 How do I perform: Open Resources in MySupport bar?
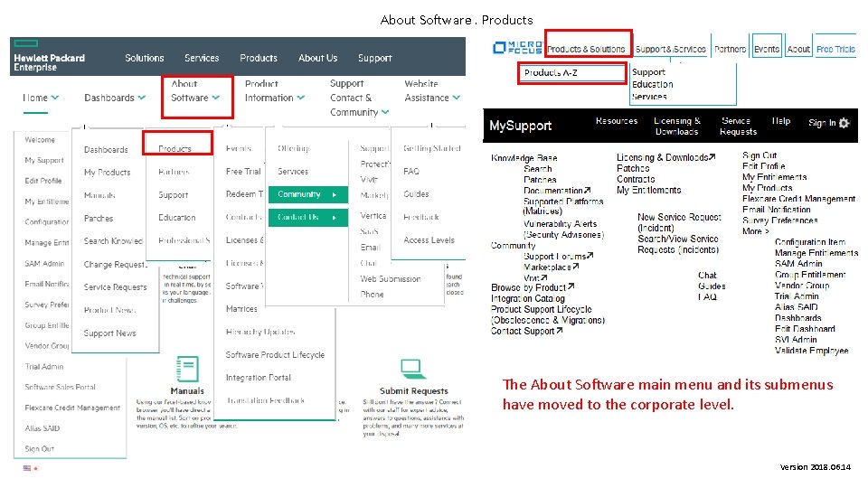(x=616, y=120)
